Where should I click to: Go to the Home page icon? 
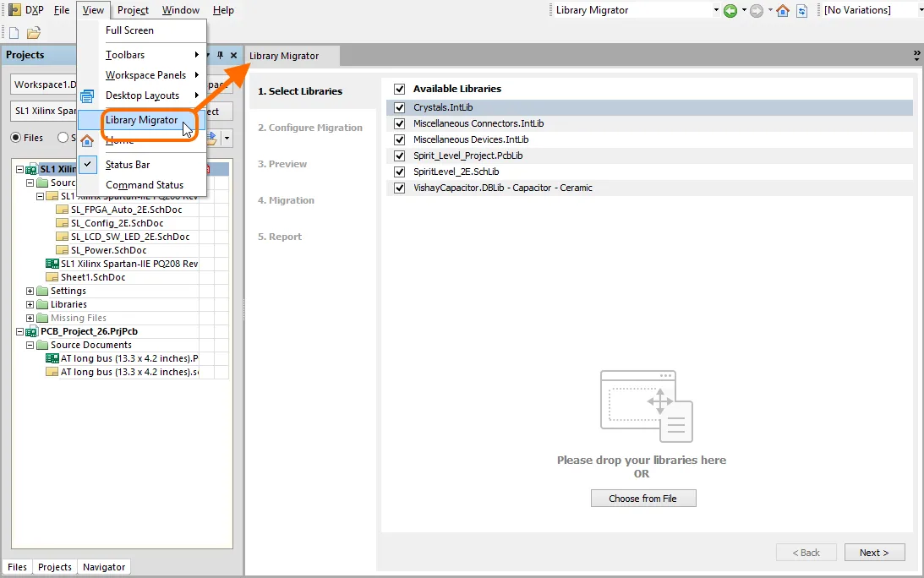(783, 11)
